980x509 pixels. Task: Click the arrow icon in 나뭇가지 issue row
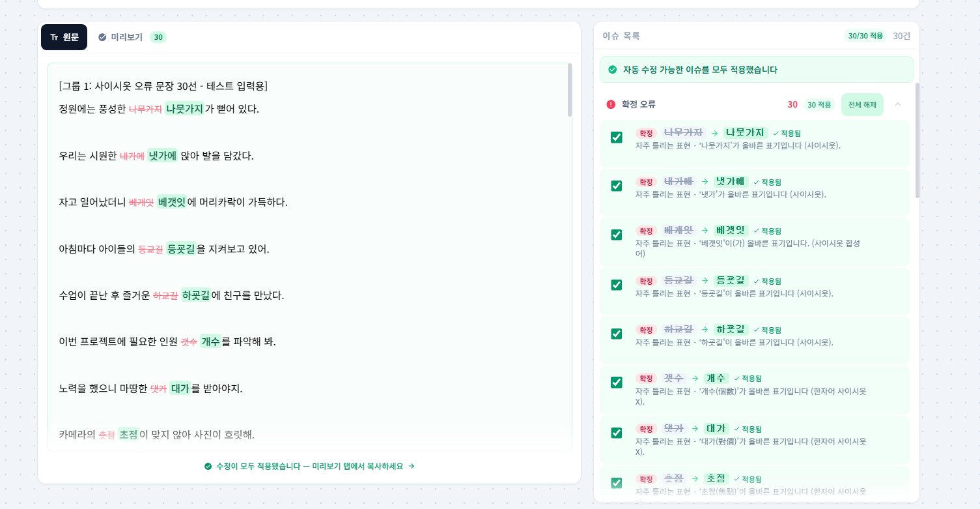(x=714, y=132)
